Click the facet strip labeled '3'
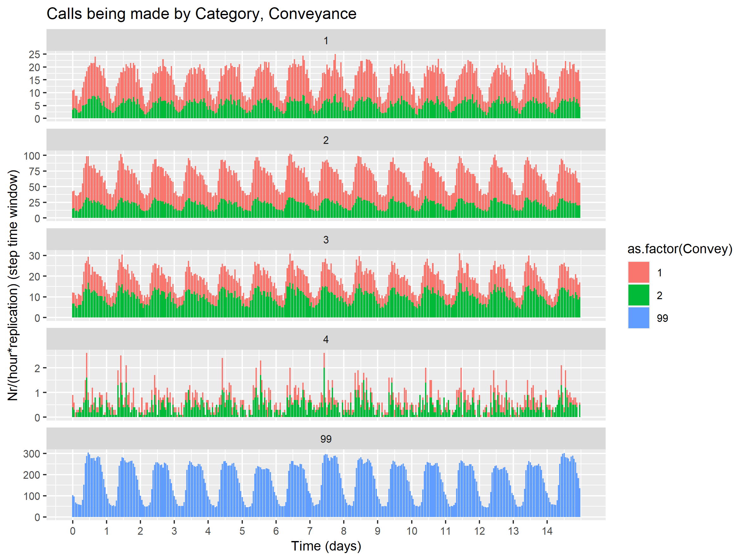This screenshot has height=560, width=747. pyautogui.click(x=325, y=239)
